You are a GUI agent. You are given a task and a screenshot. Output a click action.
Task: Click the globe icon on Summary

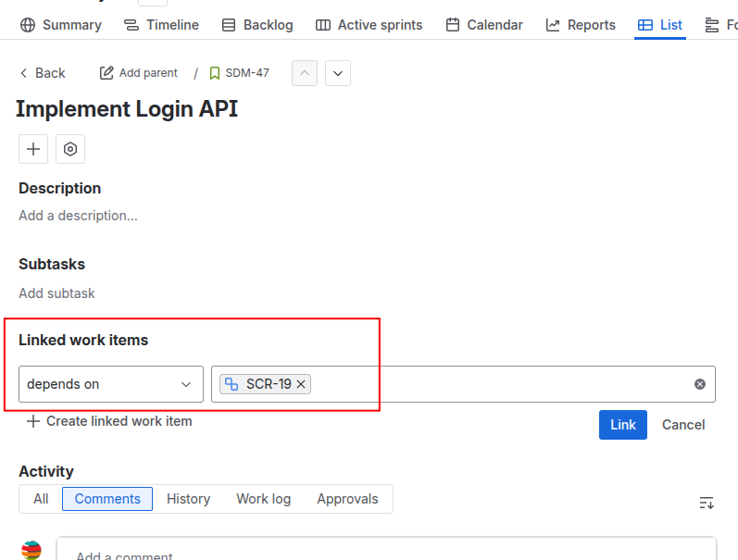pyautogui.click(x=28, y=25)
